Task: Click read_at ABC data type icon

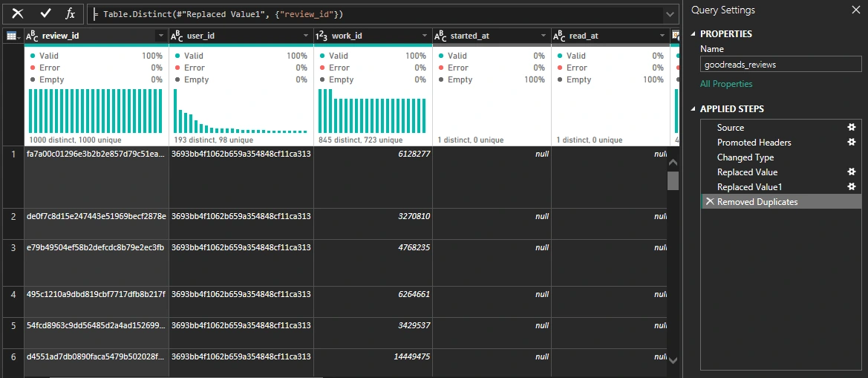Action: 560,36
